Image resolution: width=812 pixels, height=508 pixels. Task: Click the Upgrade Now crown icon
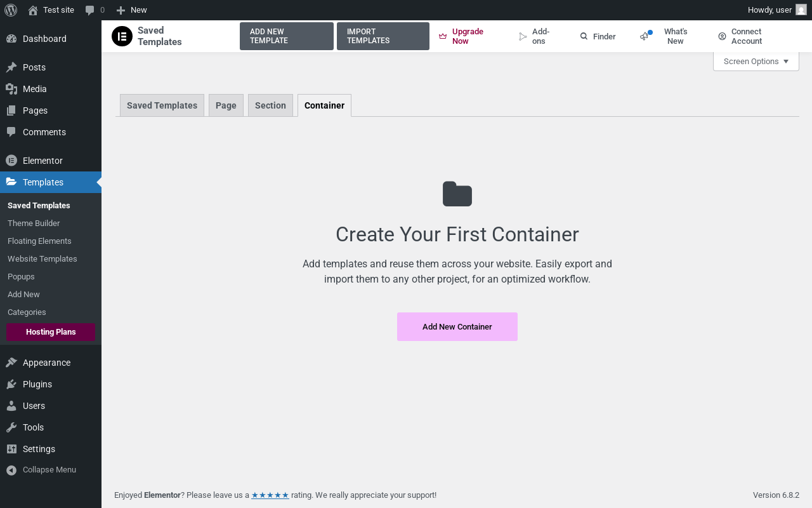443,36
